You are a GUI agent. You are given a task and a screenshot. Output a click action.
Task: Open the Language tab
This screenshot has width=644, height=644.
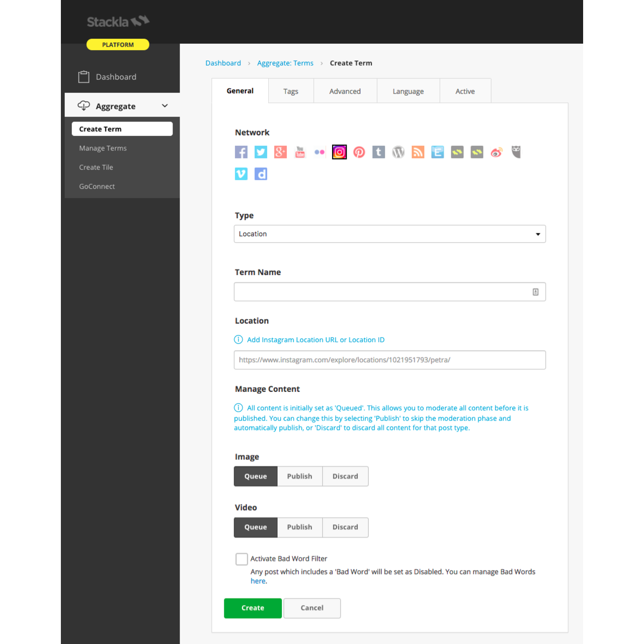408,91
